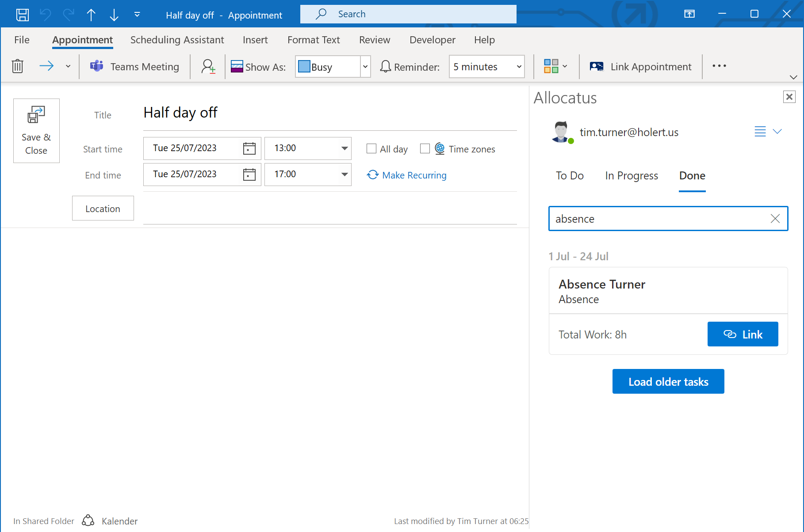Switch to the To Do tab
The height and width of the screenshot is (532, 804).
pos(570,176)
